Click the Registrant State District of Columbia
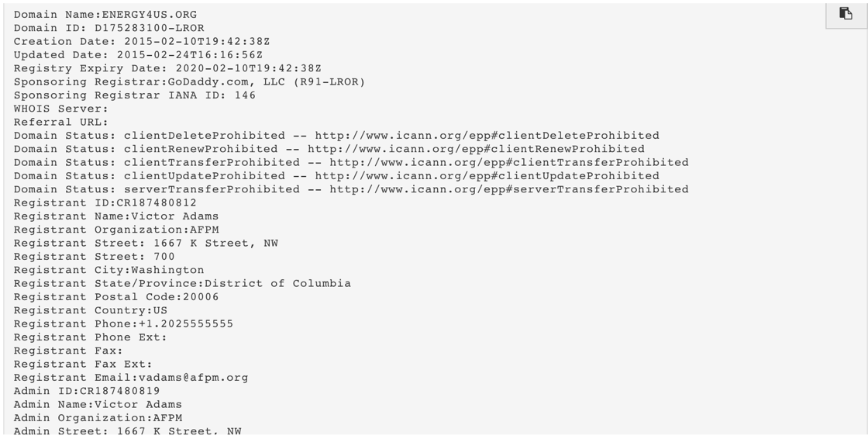 click(278, 284)
